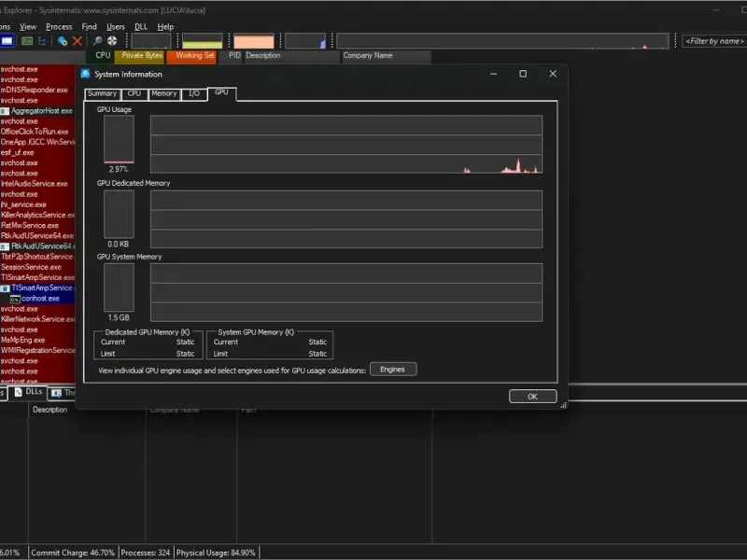Click the GPU Dedicated Memory 0.0 KB meter
Screen dimensions: 747x560
(x=120, y=214)
